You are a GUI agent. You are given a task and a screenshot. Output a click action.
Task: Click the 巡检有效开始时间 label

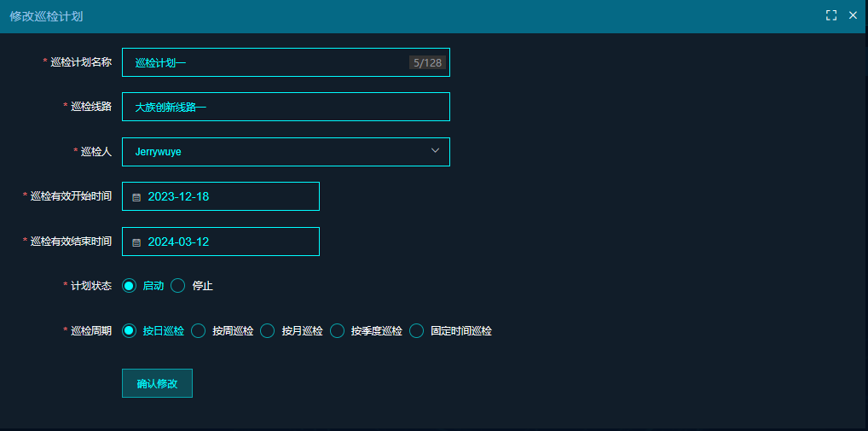point(71,196)
